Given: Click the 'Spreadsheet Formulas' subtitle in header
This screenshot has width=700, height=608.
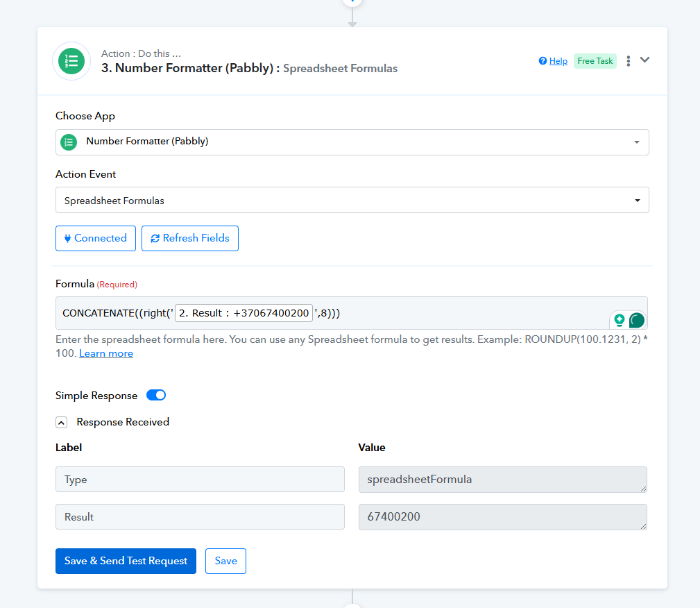Looking at the screenshot, I should pos(340,68).
